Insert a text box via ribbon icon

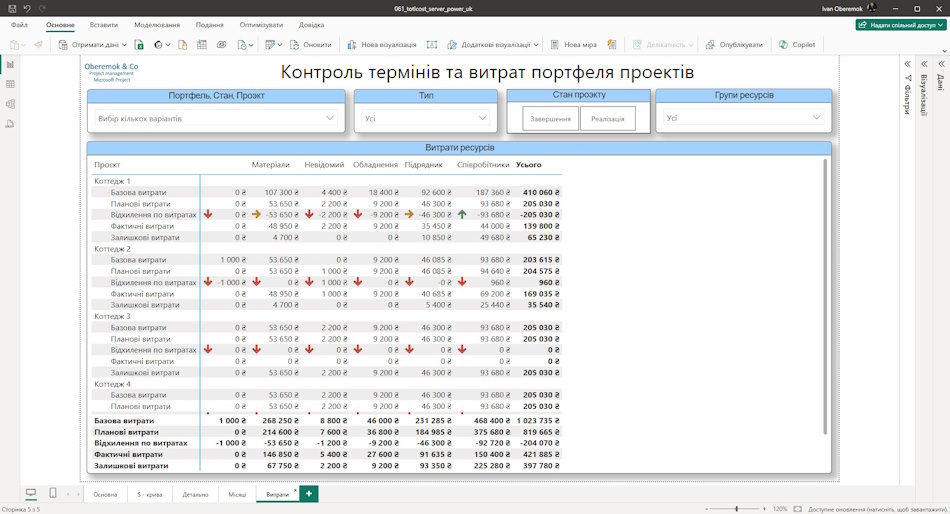pyautogui.click(x=432, y=45)
